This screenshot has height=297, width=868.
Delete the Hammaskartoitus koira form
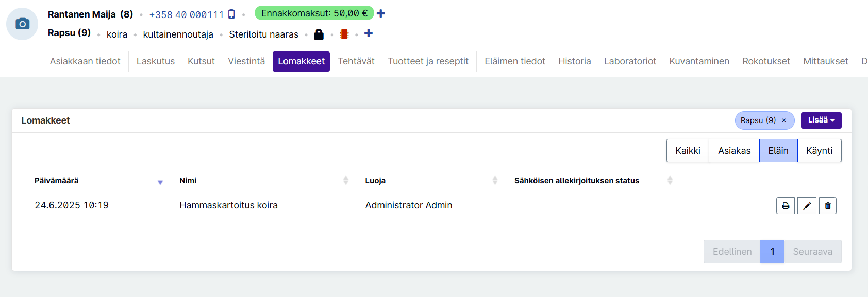(x=828, y=205)
